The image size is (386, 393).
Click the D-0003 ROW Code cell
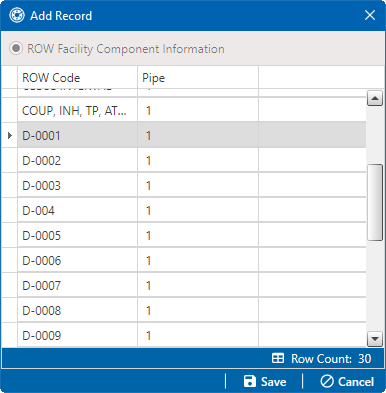[77, 185]
